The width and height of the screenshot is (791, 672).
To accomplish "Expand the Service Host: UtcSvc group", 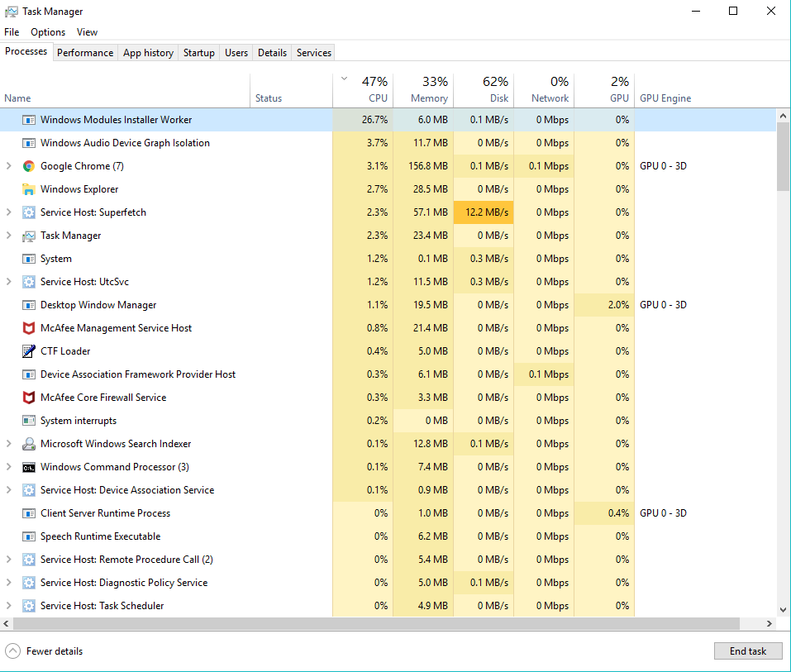I will tap(8, 282).
